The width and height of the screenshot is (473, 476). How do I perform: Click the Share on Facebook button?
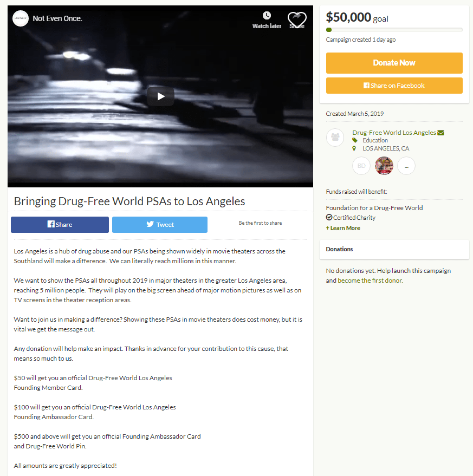394,86
